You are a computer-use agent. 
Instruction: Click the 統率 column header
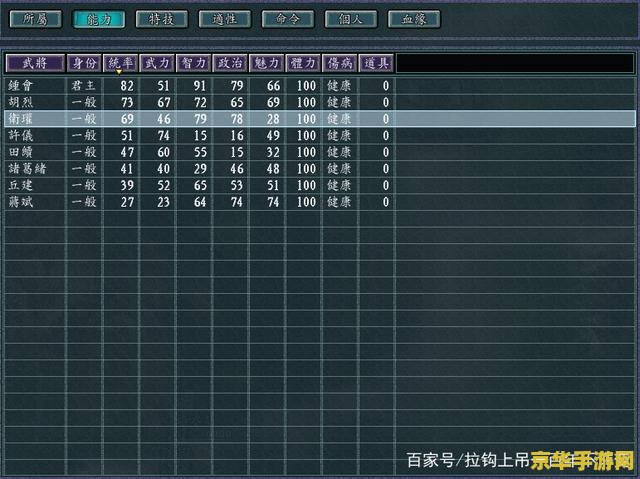[120, 63]
